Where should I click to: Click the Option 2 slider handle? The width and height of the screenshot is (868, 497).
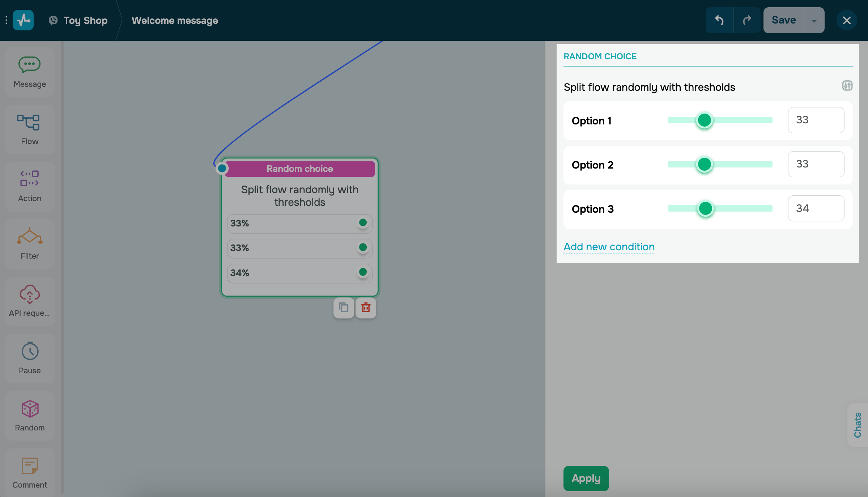tap(704, 165)
